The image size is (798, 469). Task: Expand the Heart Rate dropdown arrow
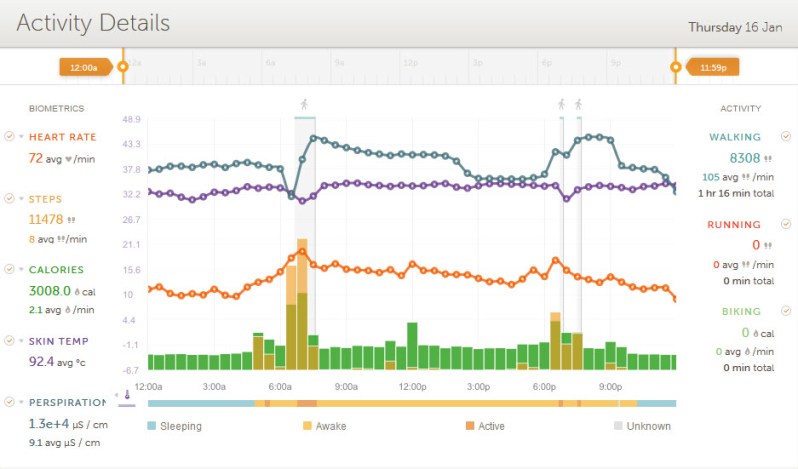click(x=21, y=137)
